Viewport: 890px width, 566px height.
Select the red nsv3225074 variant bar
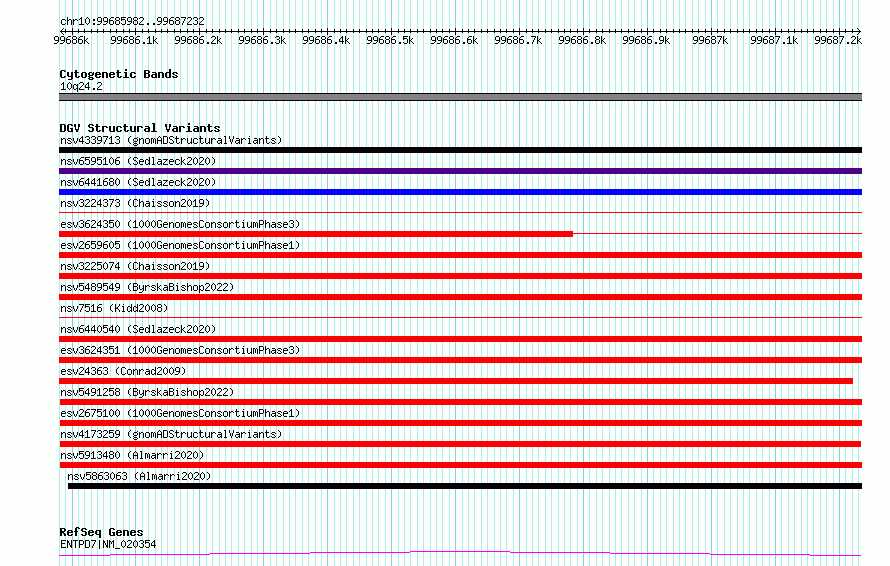pyautogui.click(x=460, y=276)
